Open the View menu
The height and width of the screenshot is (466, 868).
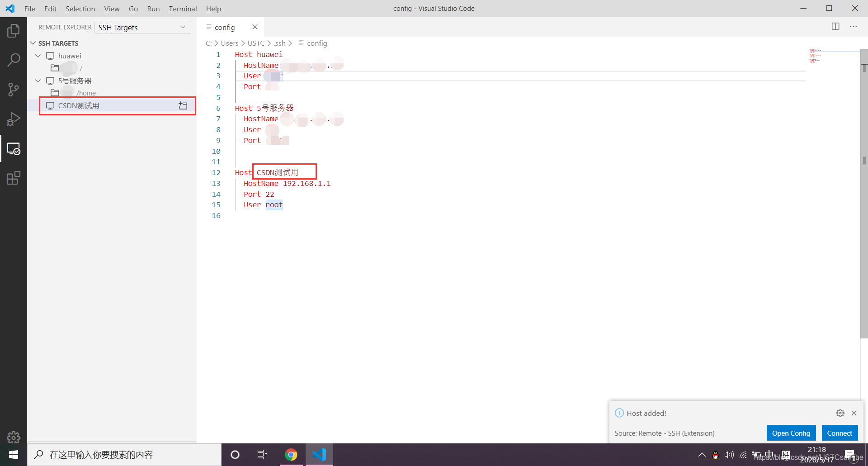pos(112,9)
